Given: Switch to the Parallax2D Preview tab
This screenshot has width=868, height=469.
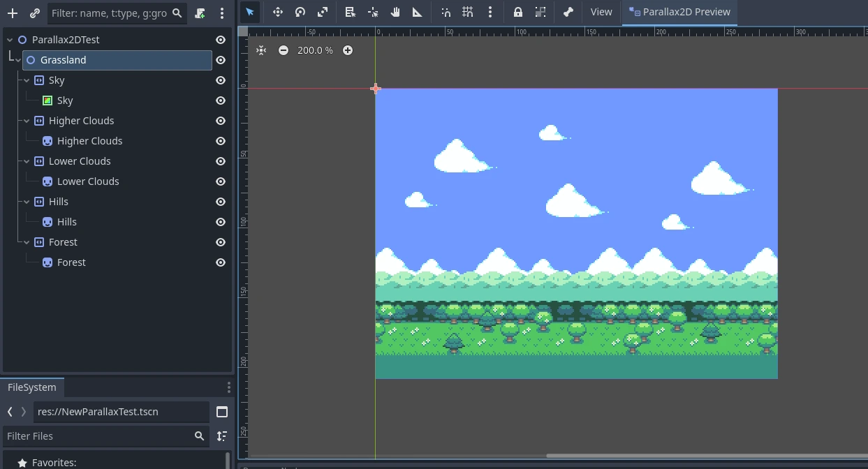Looking at the screenshot, I should click(x=679, y=12).
